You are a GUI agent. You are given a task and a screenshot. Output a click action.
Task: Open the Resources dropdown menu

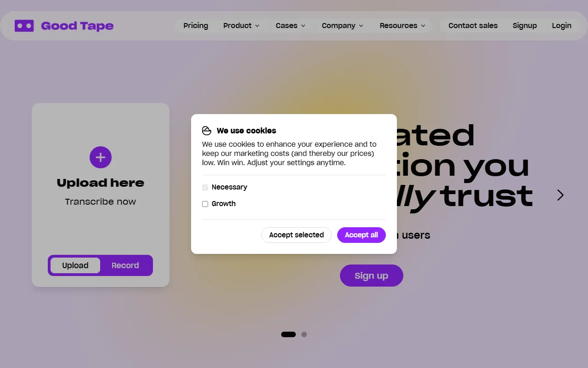coord(402,26)
